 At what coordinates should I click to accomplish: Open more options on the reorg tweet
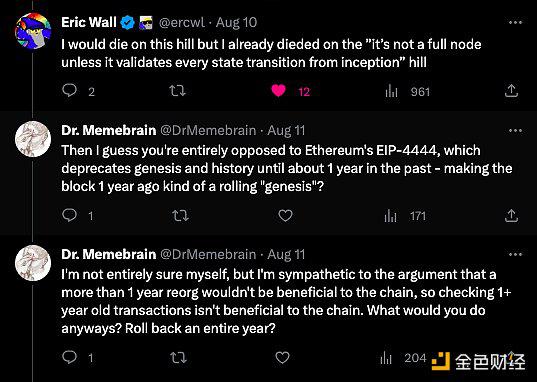tap(515, 254)
